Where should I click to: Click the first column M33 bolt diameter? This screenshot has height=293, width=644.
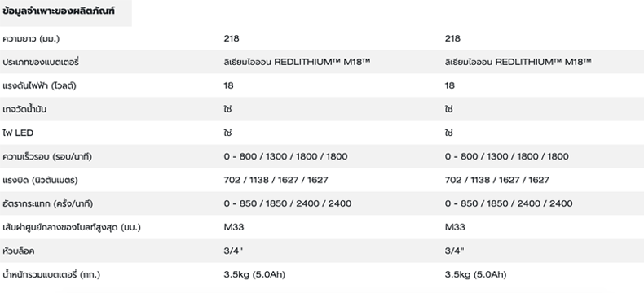(234, 227)
